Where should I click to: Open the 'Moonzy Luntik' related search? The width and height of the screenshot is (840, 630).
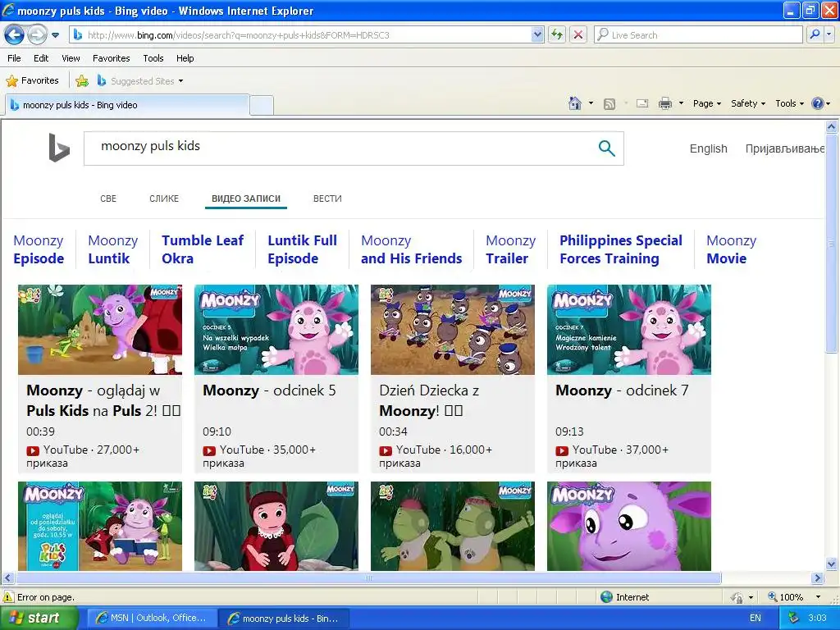pos(112,249)
